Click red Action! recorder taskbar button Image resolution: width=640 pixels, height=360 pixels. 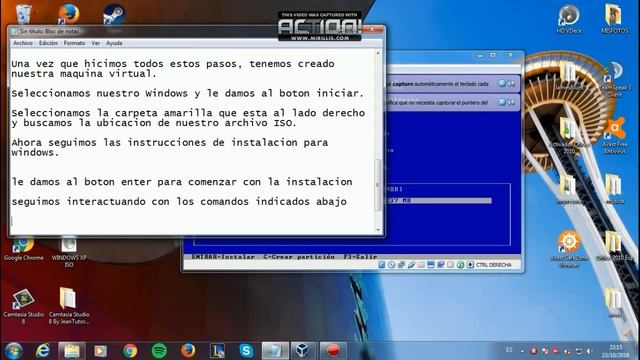tap(333, 351)
